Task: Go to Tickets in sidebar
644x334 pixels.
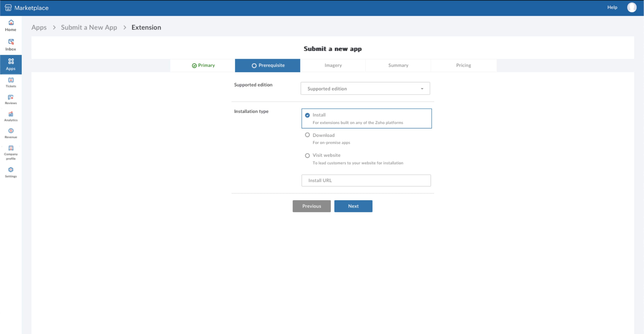Action: (x=11, y=82)
